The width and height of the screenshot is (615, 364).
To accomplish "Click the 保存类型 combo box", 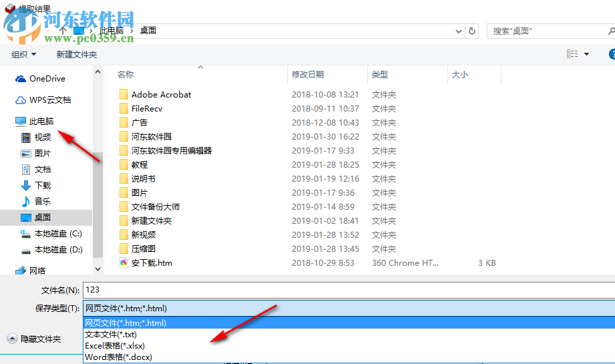I will (349, 309).
